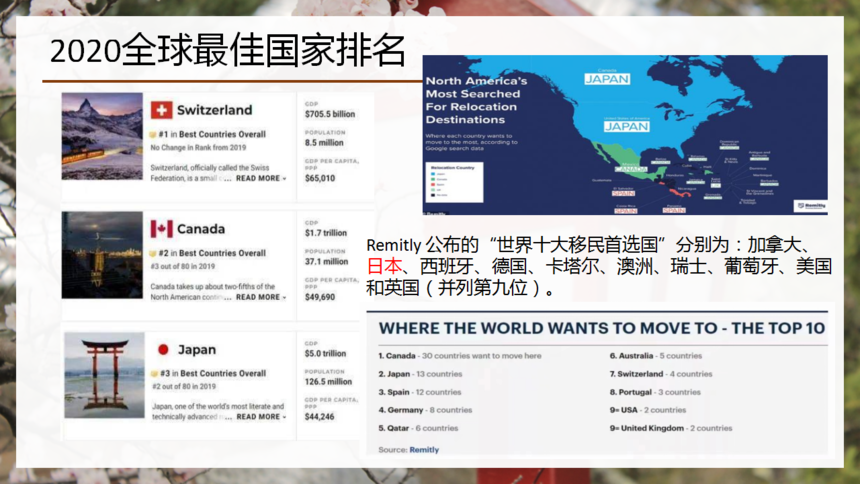This screenshot has width=860, height=484.
Task: Expand READ MORE for Switzerland
Action: click(261, 178)
